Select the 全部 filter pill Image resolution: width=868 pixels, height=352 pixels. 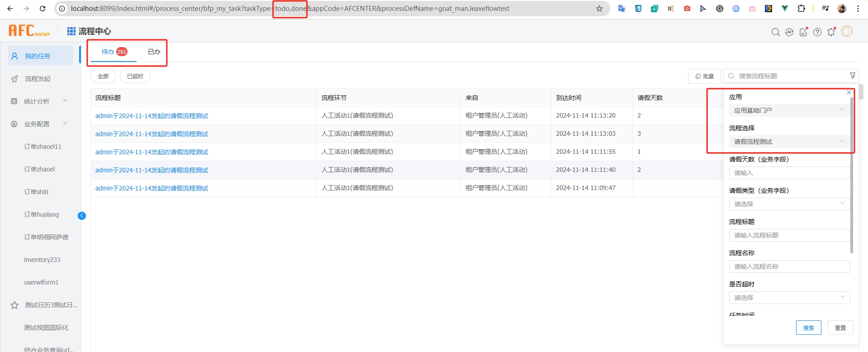click(x=103, y=76)
